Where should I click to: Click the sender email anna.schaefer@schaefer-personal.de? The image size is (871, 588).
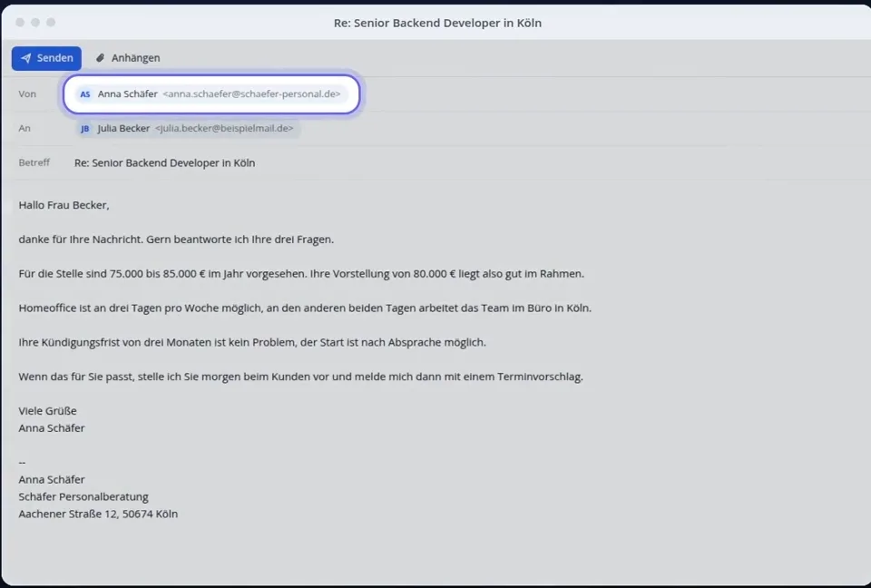point(251,94)
